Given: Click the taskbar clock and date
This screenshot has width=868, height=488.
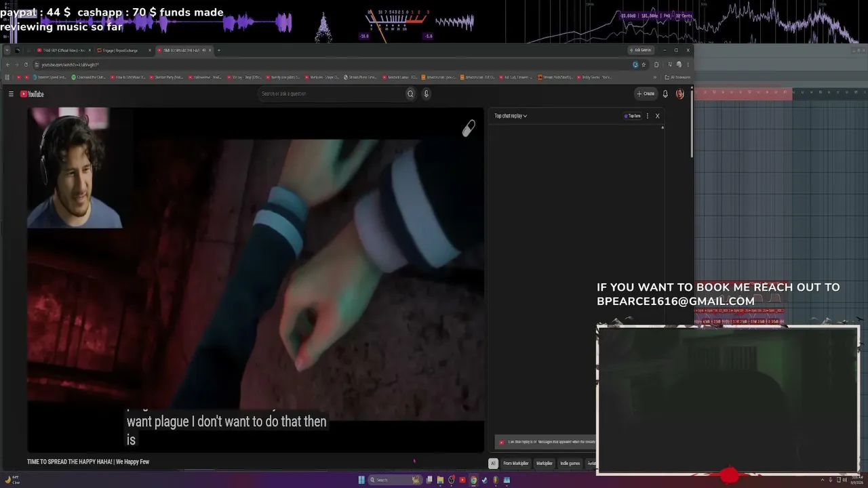Looking at the screenshot, I should (x=856, y=480).
